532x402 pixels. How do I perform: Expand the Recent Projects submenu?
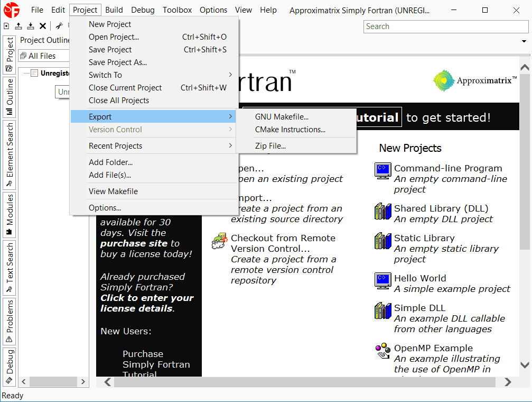[x=154, y=146]
